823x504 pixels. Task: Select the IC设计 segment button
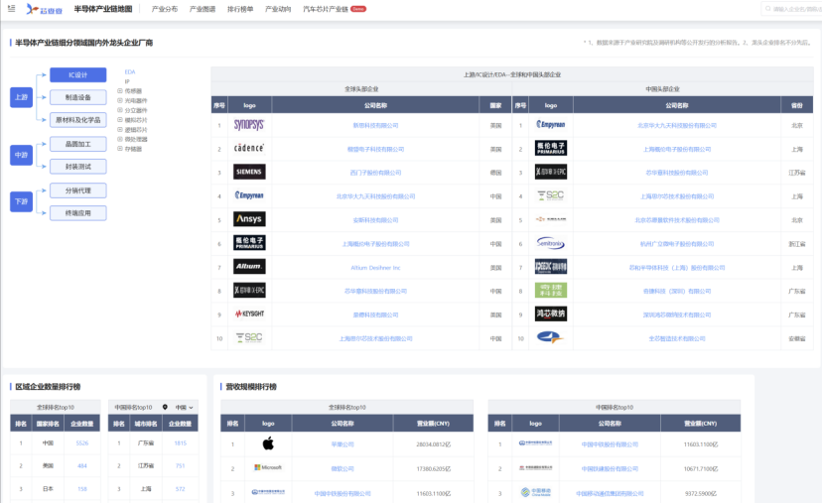click(x=78, y=75)
